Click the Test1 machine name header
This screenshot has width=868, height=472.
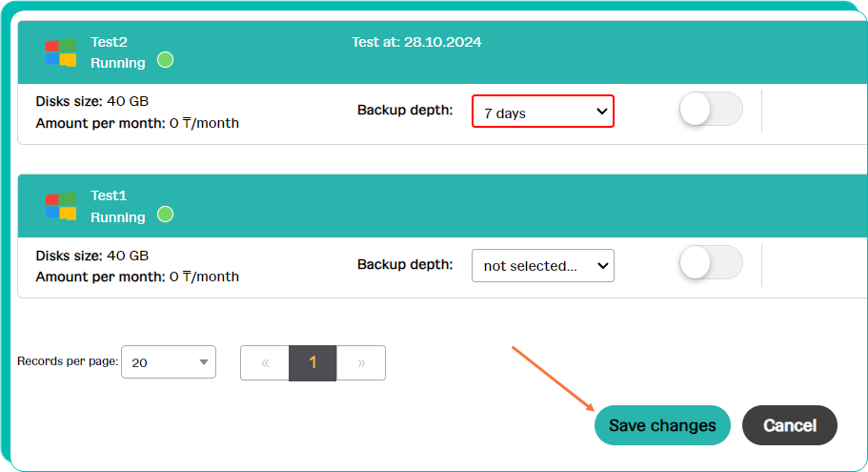tap(109, 195)
